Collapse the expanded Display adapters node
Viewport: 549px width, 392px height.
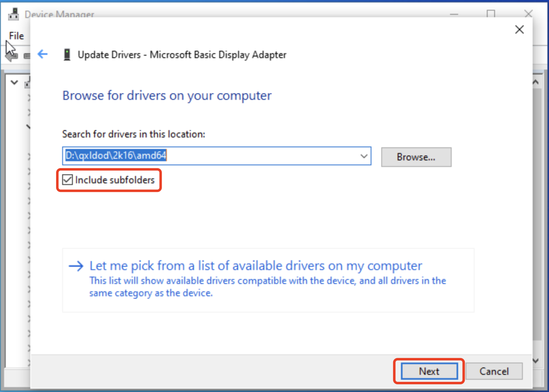tap(29, 126)
